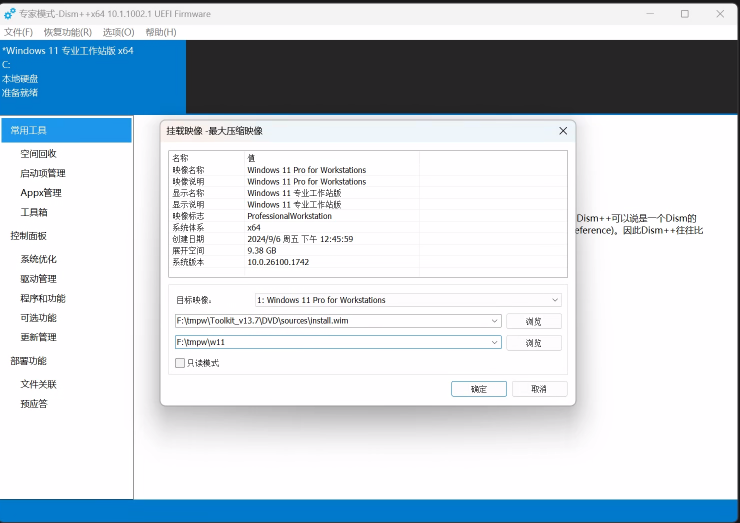The height and width of the screenshot is (523, 740).
Task: Open the 恢复功能(R) menu
Action: tap(67, 32)
